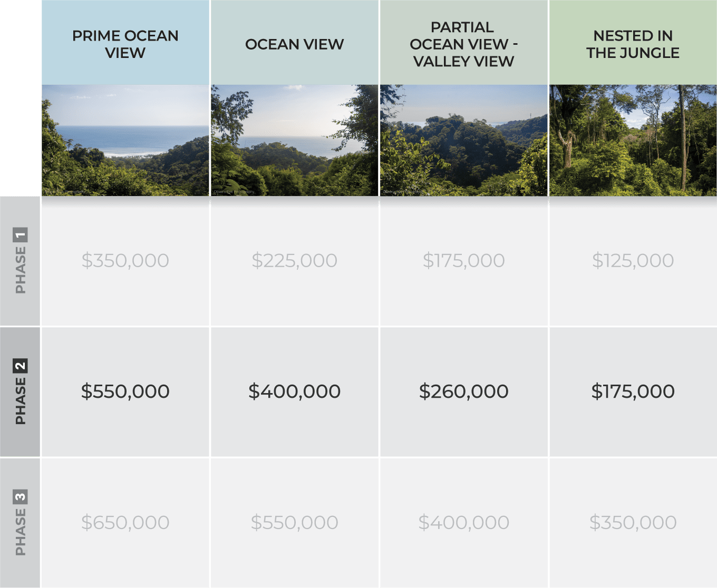Image resolution: width=717 pixels, height=588 pixels.
Task: Click the Phase 2 $400,000 Ocean View price
Action: click(295, 391)
